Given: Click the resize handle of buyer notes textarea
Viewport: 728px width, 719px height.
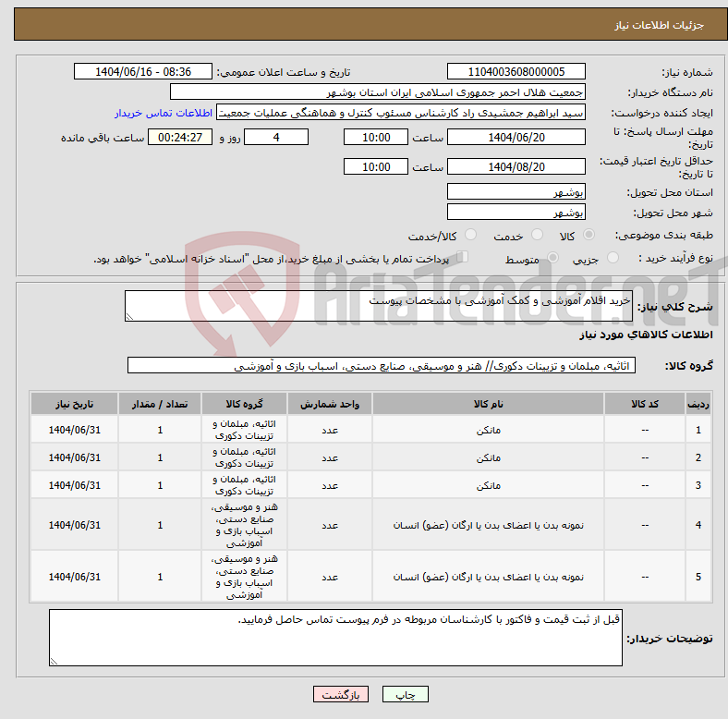Looking at the screenshot, I should (54, 662).
